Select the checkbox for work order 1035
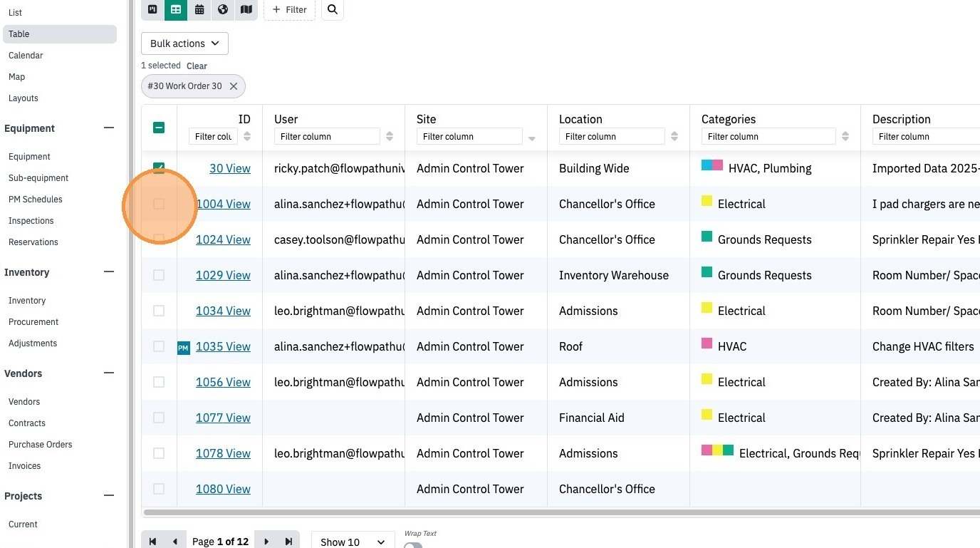The image size is (980, 548). 159,346
